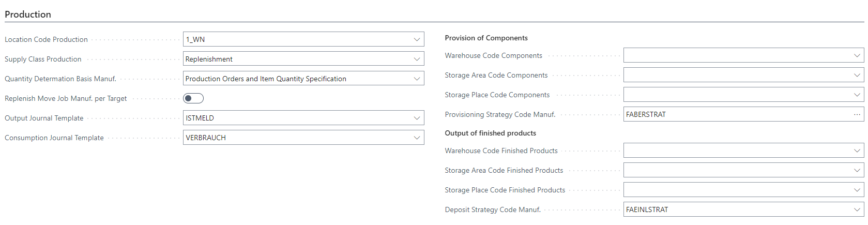The height and width of the screenshot is (225, 868).
Task: Open the Location Code Production dropdown arrow
Action: 417,39
